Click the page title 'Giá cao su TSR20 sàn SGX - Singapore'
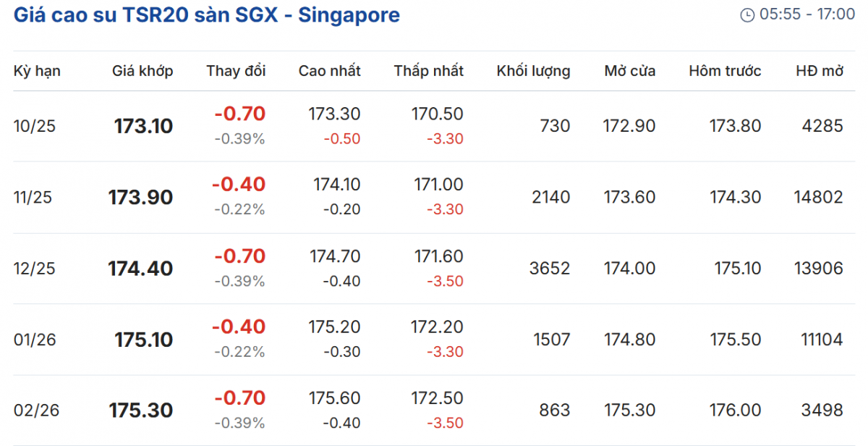 coord(207,15)
